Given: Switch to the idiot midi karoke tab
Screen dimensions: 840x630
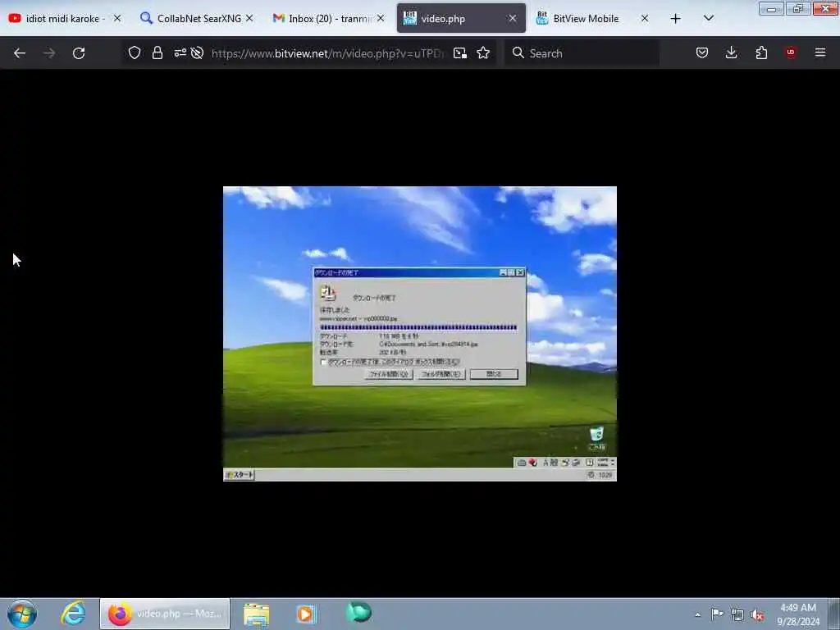Looking at the screenshot, I should pos(63,19).
